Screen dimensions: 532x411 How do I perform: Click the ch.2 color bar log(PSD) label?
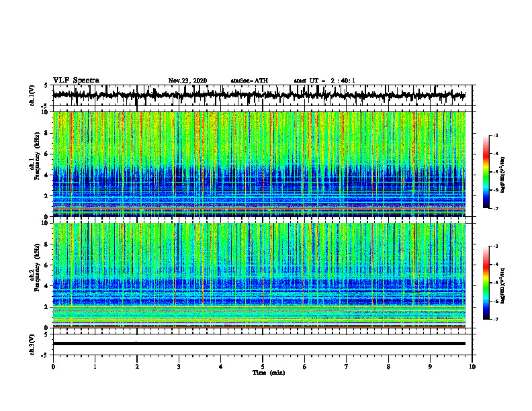click(503, 285)
